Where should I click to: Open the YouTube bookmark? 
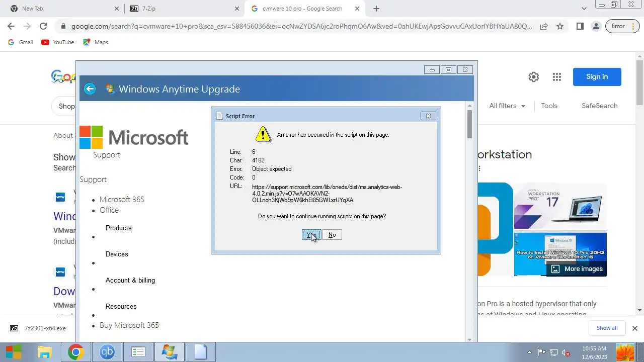pyautogui.click(x=58, y=42)
